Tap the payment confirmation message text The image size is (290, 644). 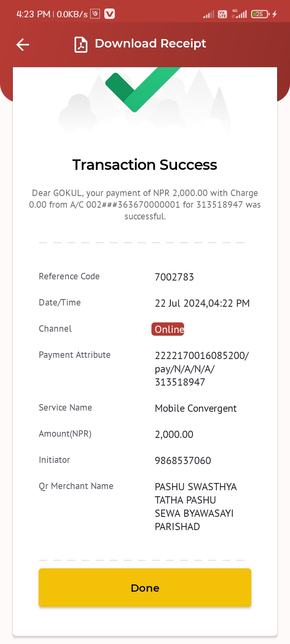tap(145, 204)
